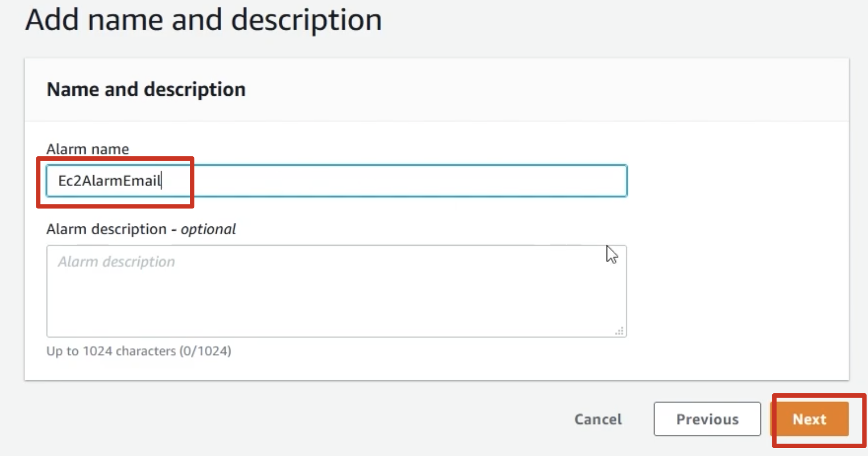
Task: Click the word "description" in the page title
Action: [307, 20]
